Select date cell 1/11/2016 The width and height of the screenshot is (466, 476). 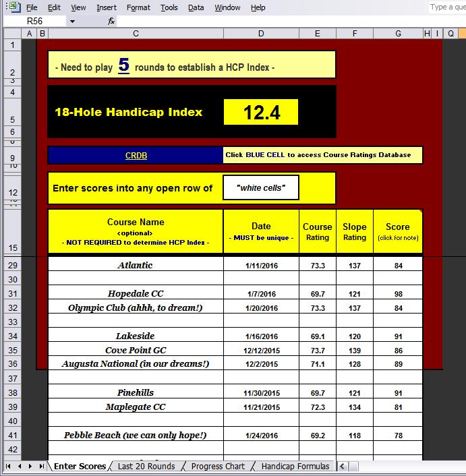pyautogui.click(x=262, y=265)
